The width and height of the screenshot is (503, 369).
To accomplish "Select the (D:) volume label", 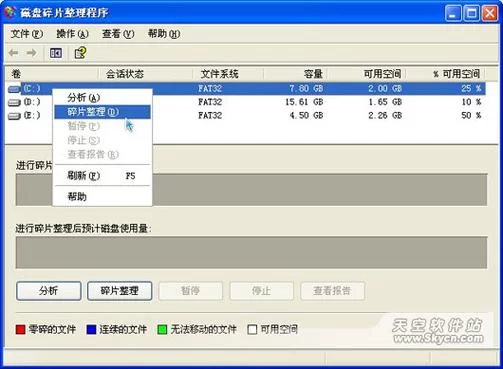I will (x=32, y=102).
